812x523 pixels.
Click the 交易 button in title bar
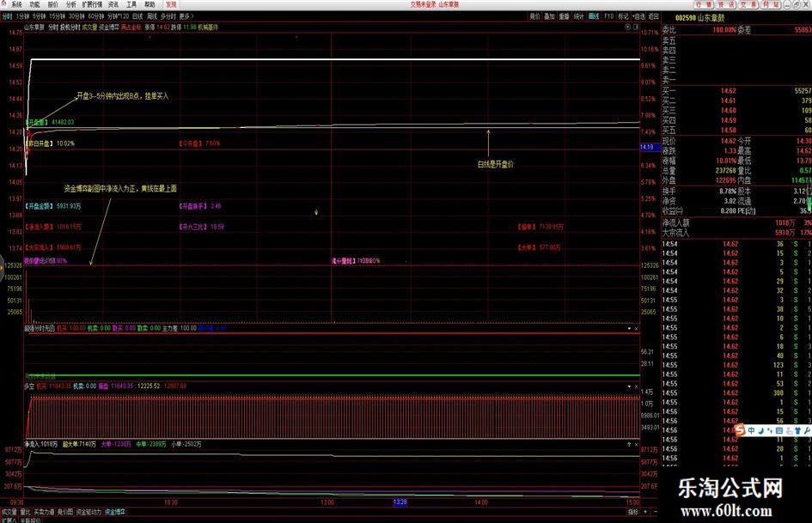click(x=748, y=4)
